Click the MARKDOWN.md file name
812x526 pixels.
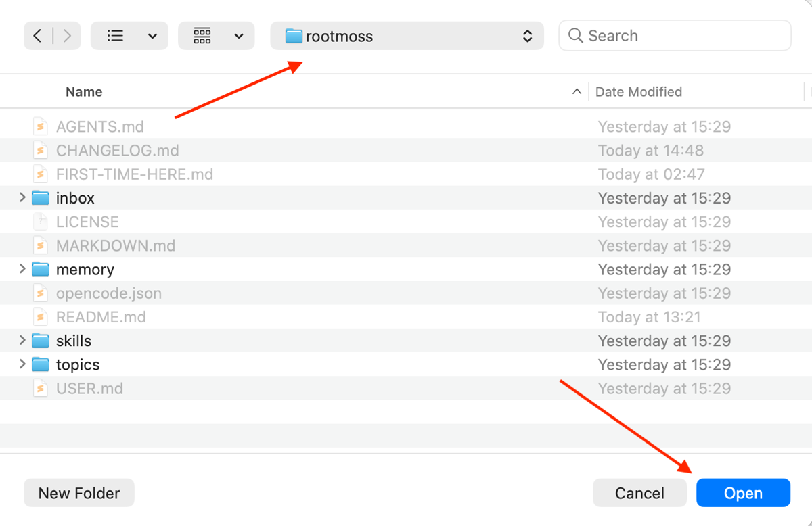[116, 245]
